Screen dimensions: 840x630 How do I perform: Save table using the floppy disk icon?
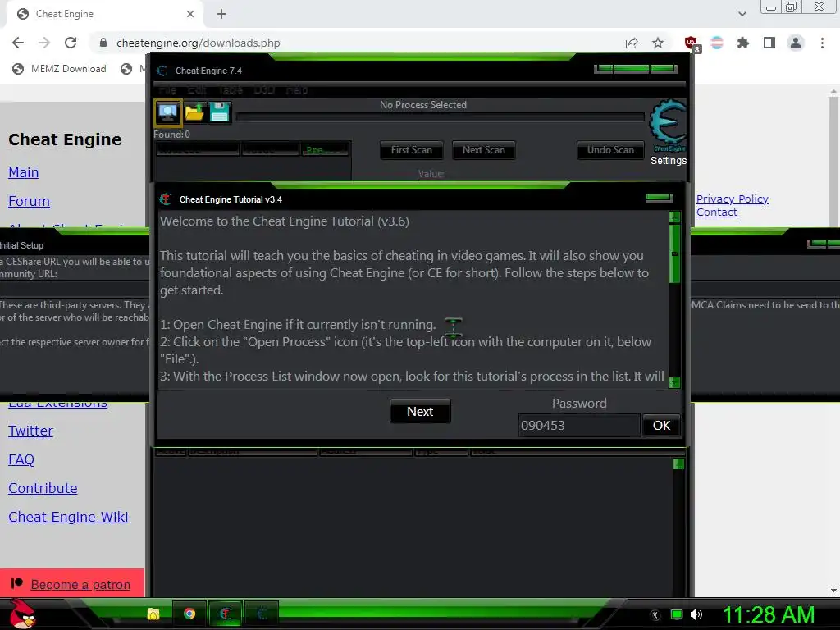220,112
